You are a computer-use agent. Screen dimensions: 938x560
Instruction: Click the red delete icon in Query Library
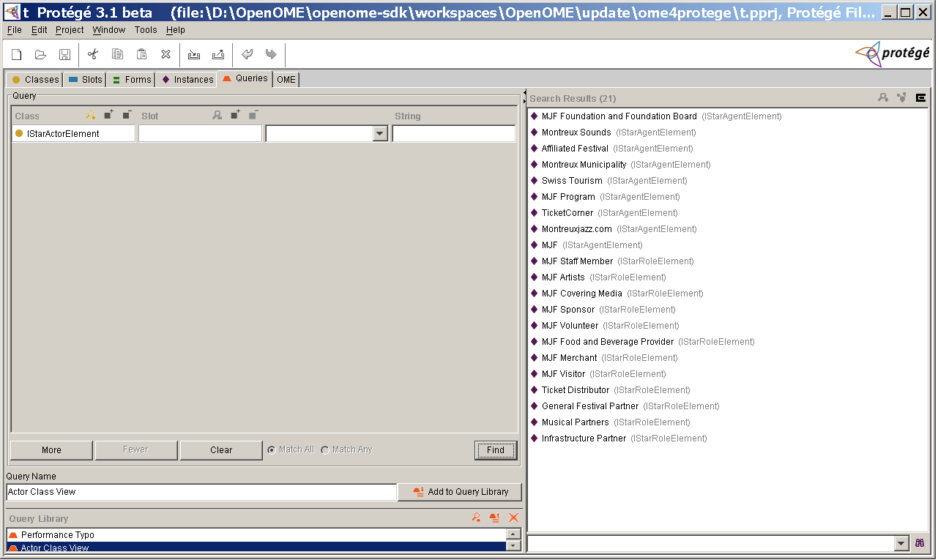(513, 518)
